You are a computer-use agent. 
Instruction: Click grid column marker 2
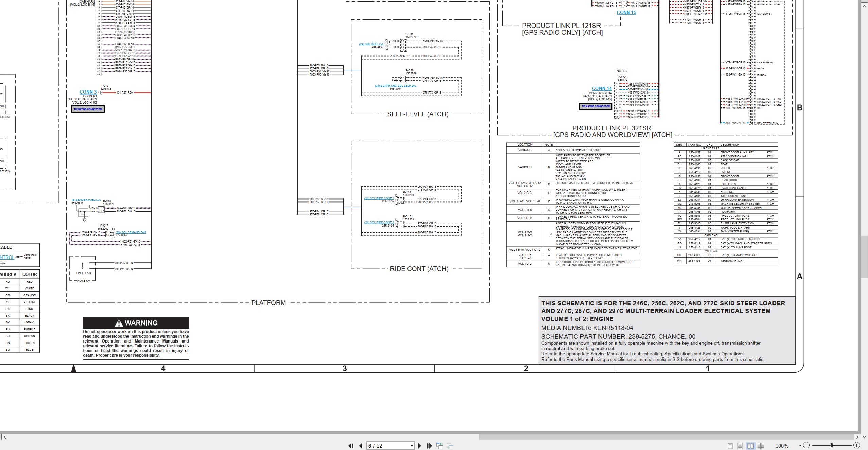coord(526,368)
